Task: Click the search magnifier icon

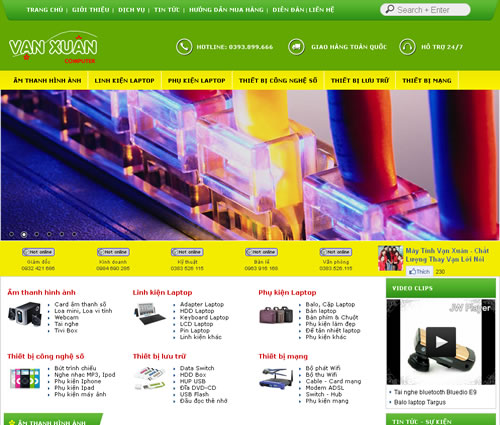Action: pos(390,9)
